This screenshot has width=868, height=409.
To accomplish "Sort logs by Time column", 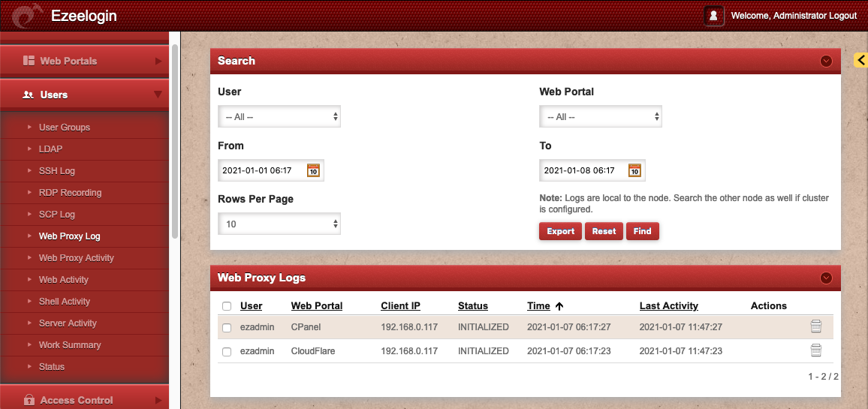I will pyautogui.click(x=538, y=305).
